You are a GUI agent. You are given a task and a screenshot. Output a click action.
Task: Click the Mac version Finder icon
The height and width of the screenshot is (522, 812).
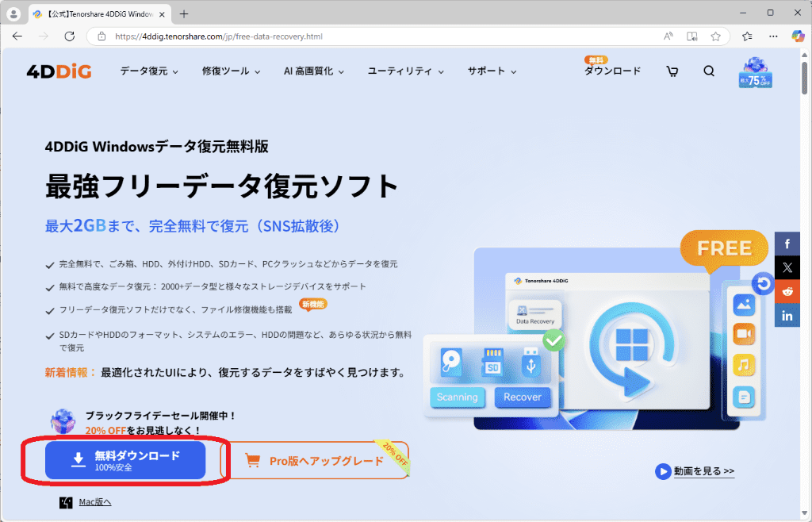click(x=66, y=502)
